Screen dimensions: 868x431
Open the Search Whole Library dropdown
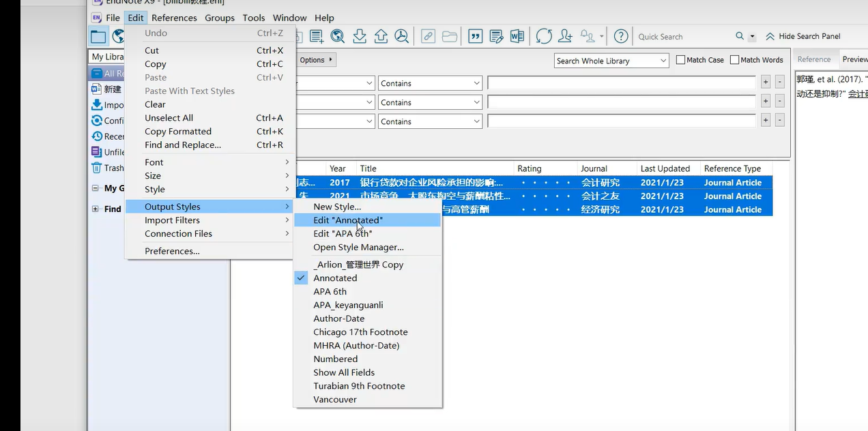[611, 61]
